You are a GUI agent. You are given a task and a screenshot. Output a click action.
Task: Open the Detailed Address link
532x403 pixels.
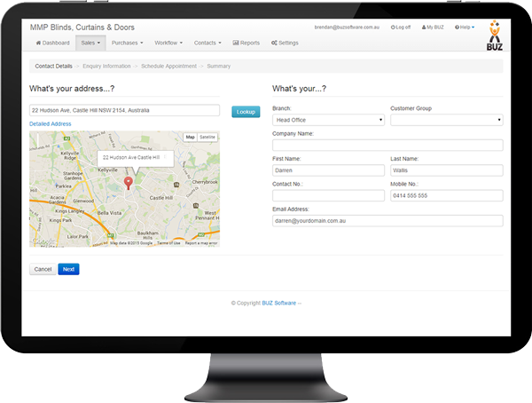[x=51, y=123]
